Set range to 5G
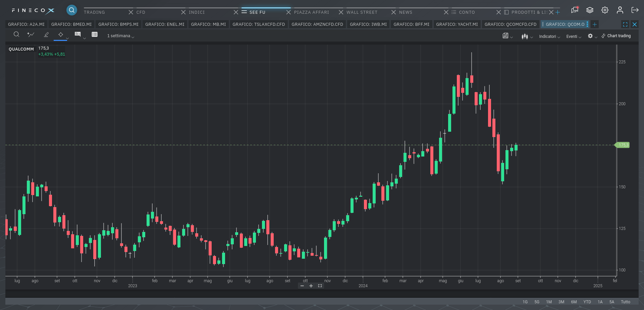This screenshot has width=644, height=310. coord(537,302)
